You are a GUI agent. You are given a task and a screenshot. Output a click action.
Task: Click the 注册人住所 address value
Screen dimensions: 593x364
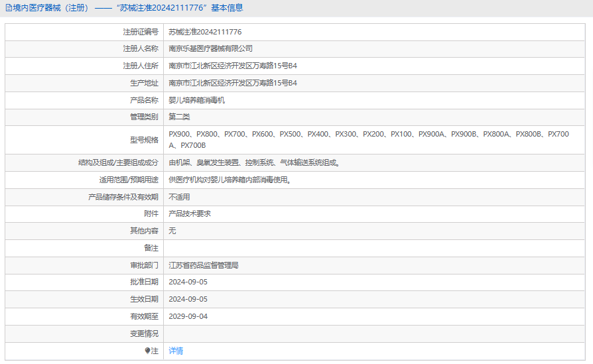233,66
